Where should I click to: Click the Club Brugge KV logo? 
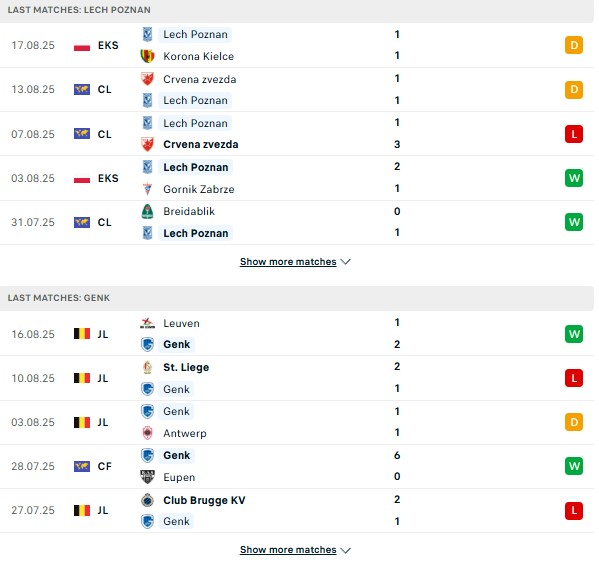coord(147,500)
